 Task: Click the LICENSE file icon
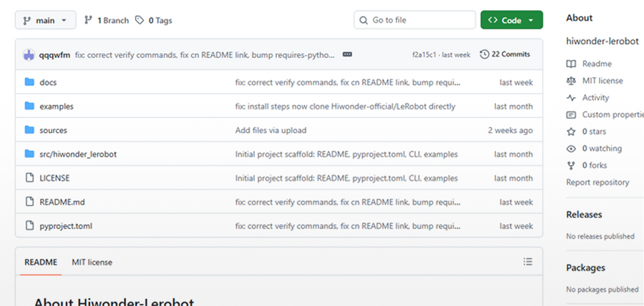(29, 177)
